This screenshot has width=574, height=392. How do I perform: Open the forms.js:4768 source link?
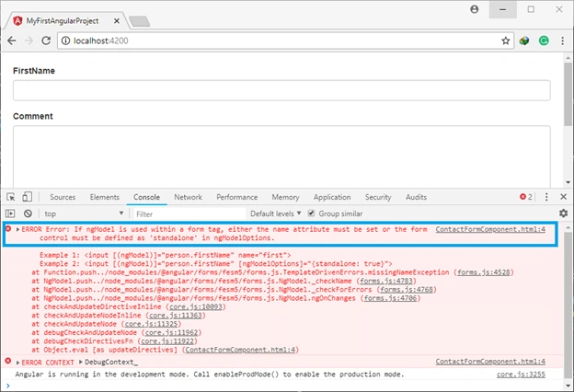pyautogui.click(x=407, y=290)
